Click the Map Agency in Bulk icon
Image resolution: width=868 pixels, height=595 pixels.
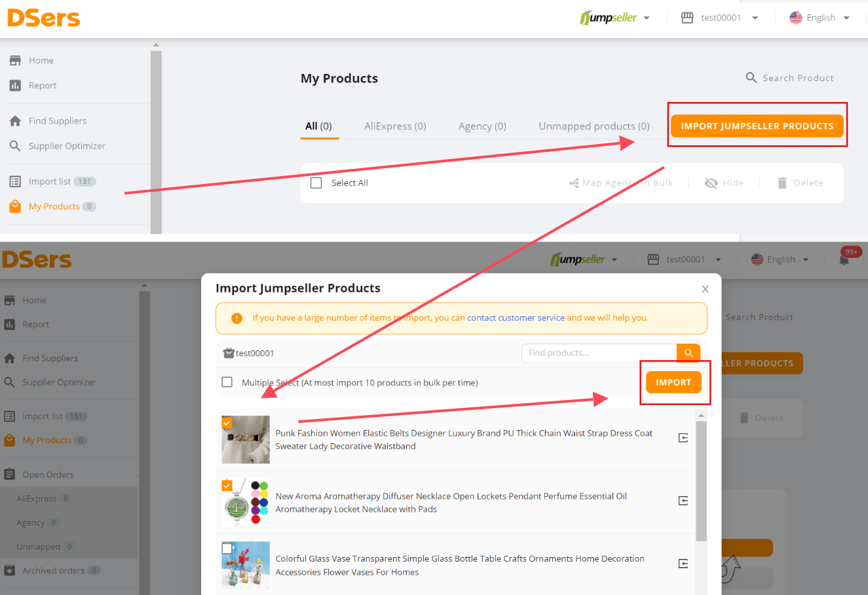574,183
